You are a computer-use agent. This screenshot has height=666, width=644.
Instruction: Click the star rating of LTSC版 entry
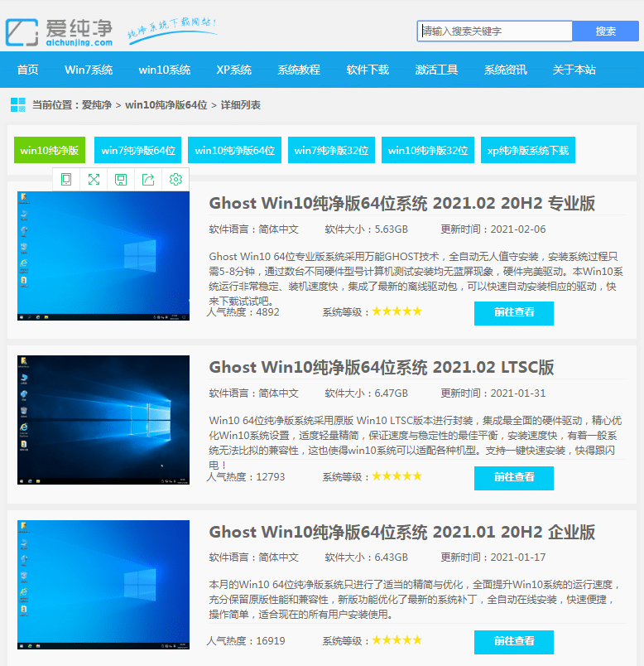pos(397,475)
